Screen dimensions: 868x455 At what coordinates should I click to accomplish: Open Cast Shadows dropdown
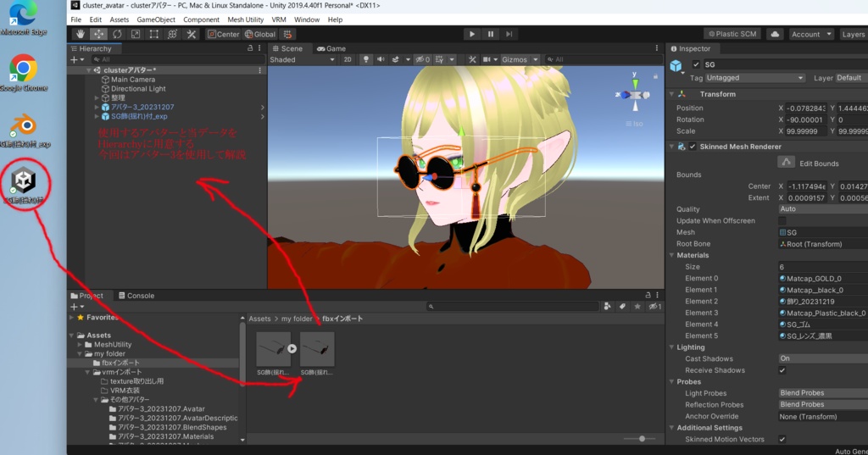click(823, 358)
